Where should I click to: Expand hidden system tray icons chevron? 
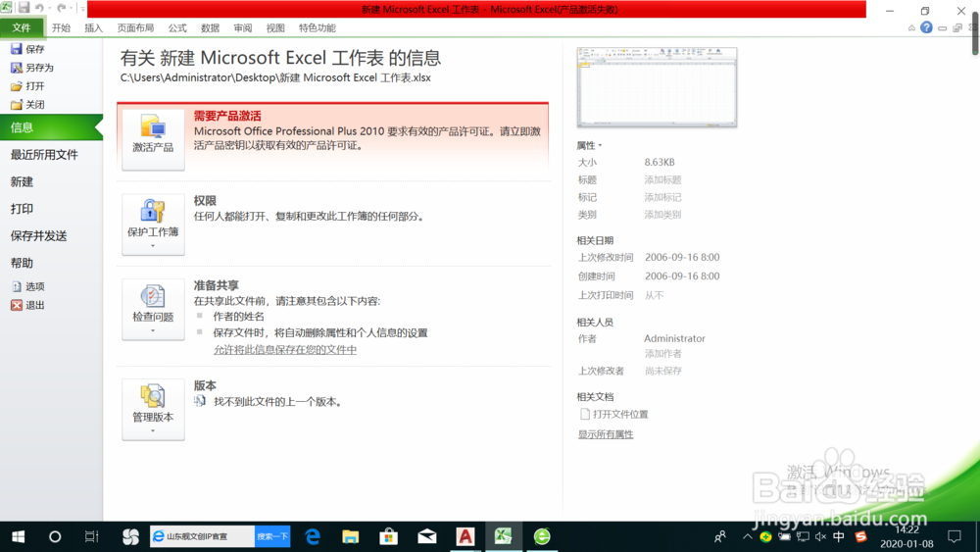tap(748, 536)
